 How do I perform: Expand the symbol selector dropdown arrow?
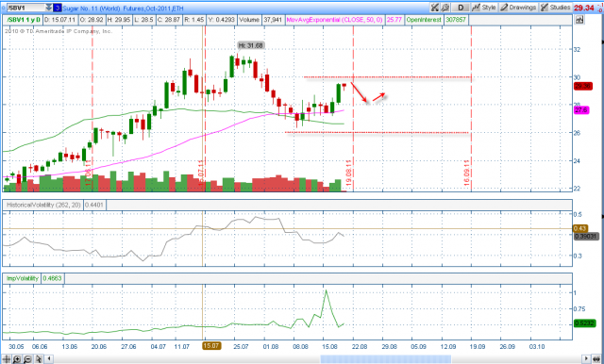[48, 8]
